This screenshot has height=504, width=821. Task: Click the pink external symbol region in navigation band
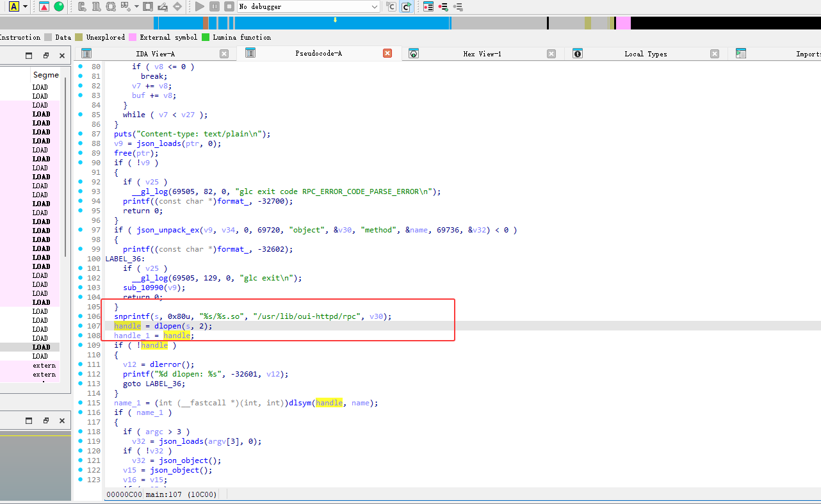[624, 23]
